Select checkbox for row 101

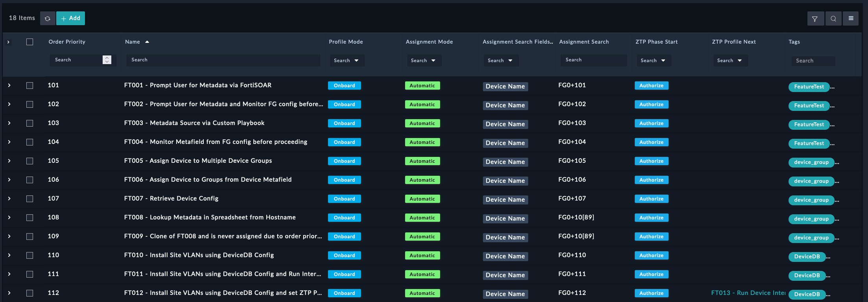tap(29, 85)
